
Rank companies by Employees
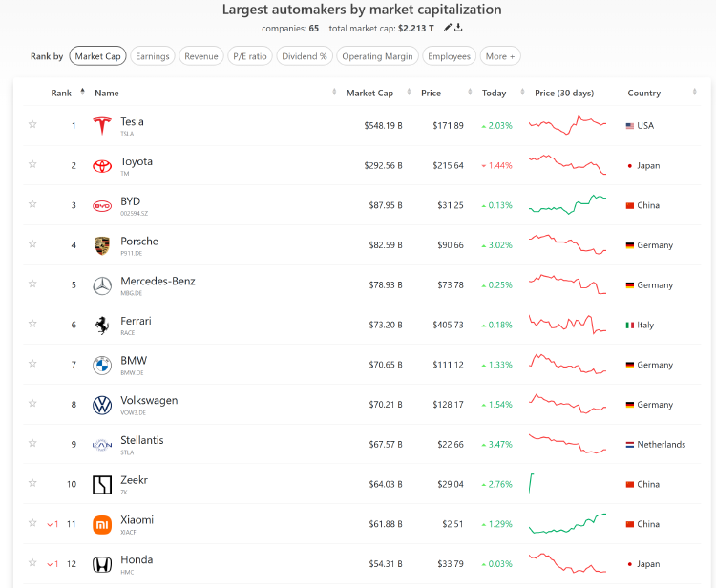(x=449, y=56)
